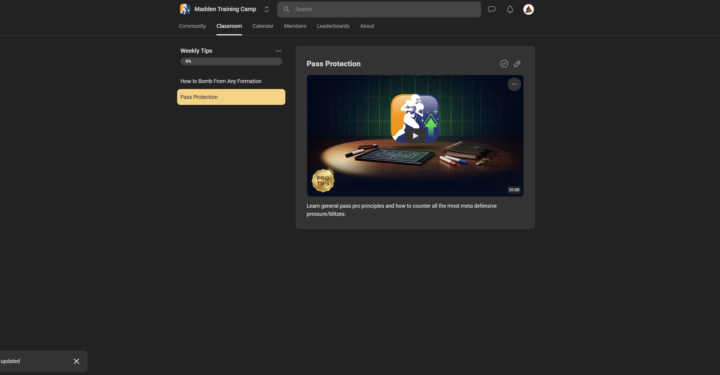720x375 pixels.
Task: Click the magnifier icon in search bar
Action: [x=286, y=9]
